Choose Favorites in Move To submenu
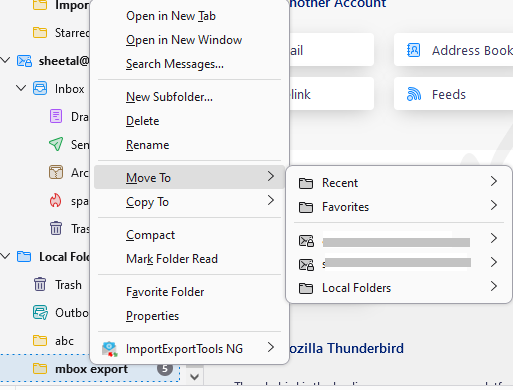 pos(399,207)
